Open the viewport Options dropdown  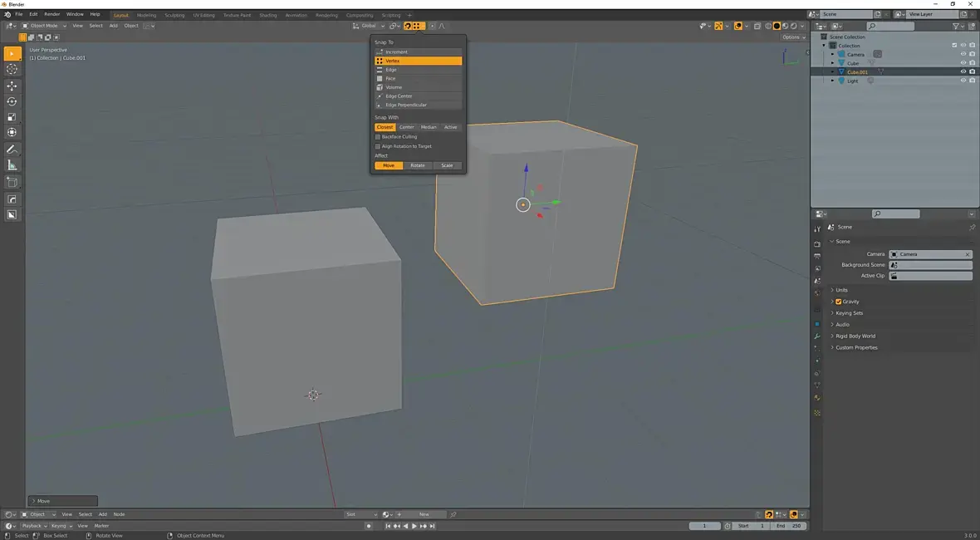(794, 37)
